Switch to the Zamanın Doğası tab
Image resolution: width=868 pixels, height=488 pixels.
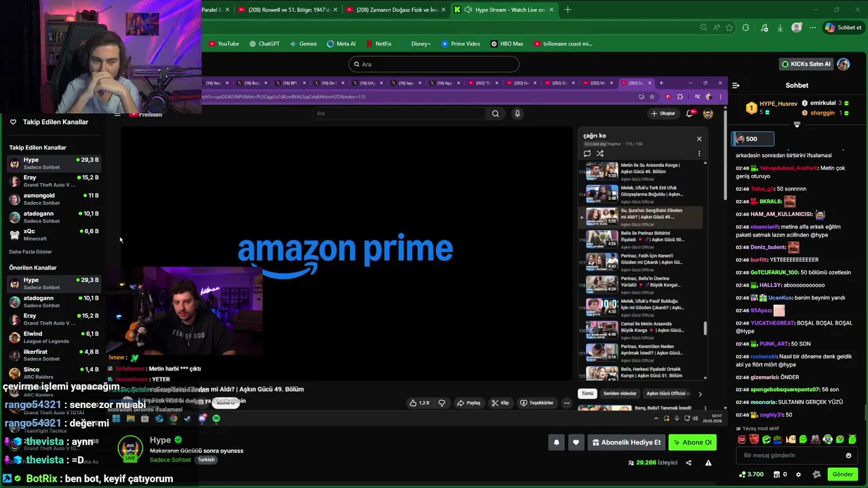tap(395, 9)
